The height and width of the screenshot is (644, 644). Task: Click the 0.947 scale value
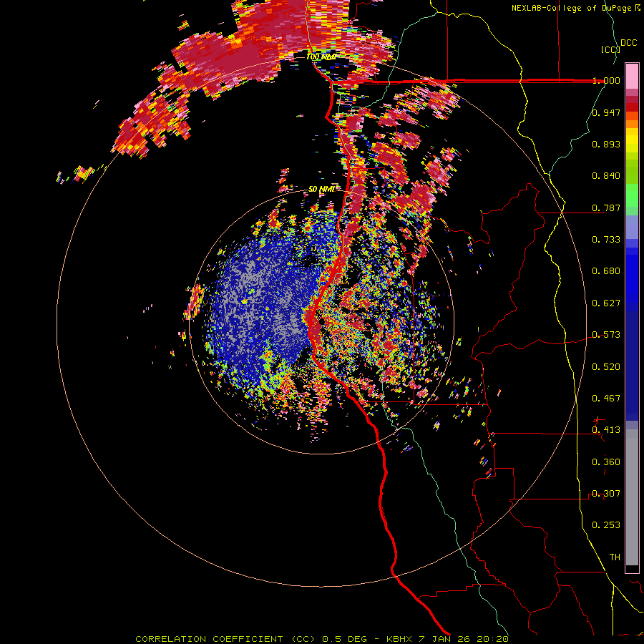click(x=606, y=112)
